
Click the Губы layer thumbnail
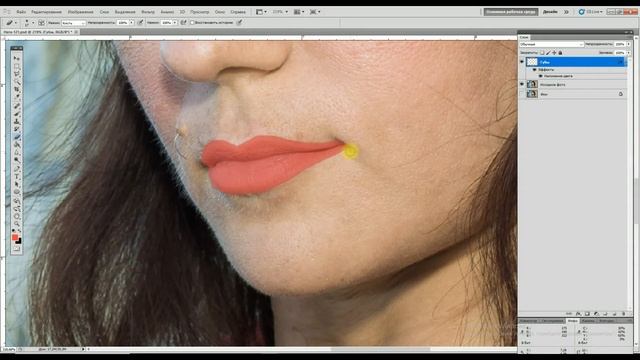tap(532, 62)
